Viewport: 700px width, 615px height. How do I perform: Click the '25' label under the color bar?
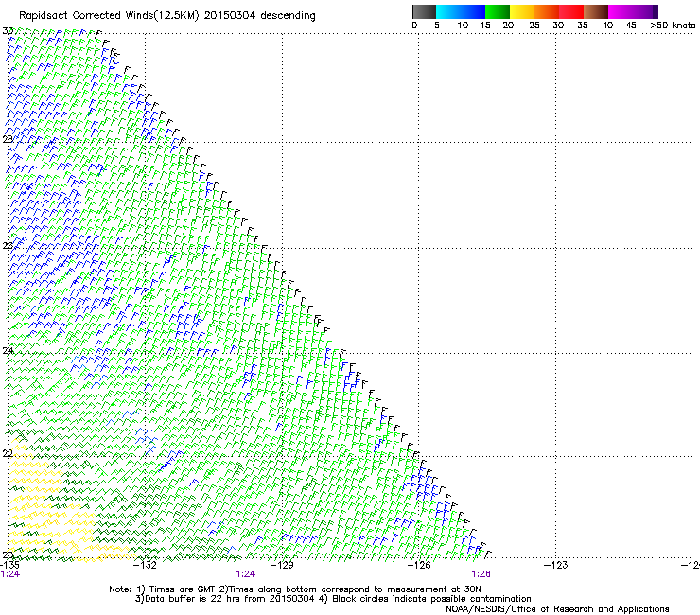[534, 26]
